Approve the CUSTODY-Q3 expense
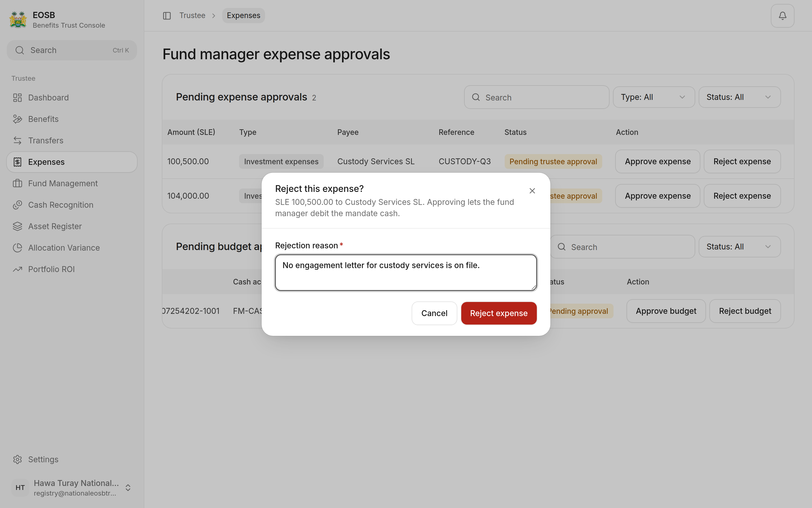This screenshot has height=508, width=812. 658,162
